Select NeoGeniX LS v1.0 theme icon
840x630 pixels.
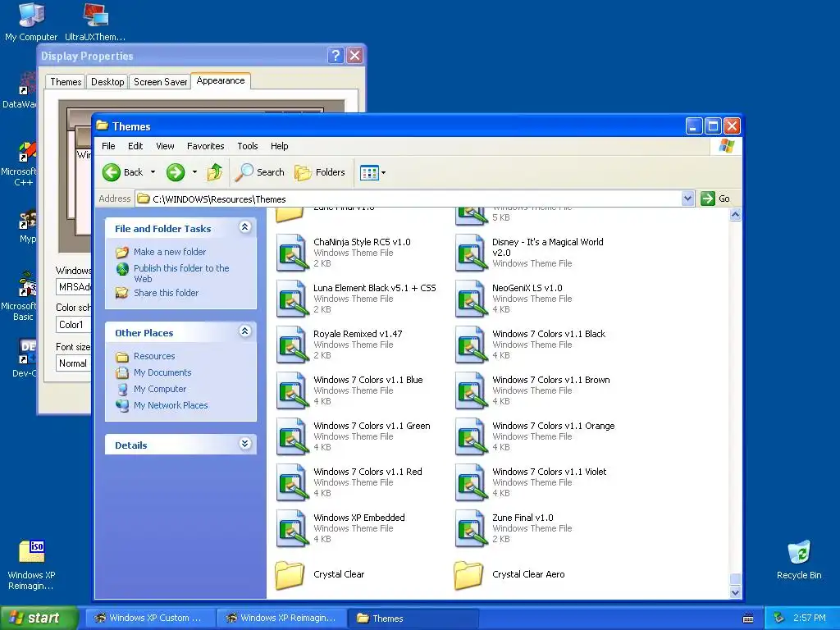[x=472, y=299]
